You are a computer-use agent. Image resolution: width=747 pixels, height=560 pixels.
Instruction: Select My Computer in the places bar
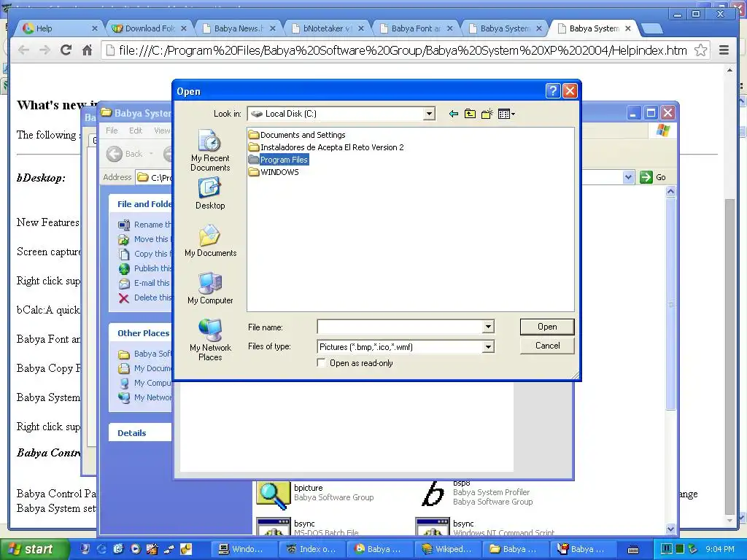pos(210,288)
